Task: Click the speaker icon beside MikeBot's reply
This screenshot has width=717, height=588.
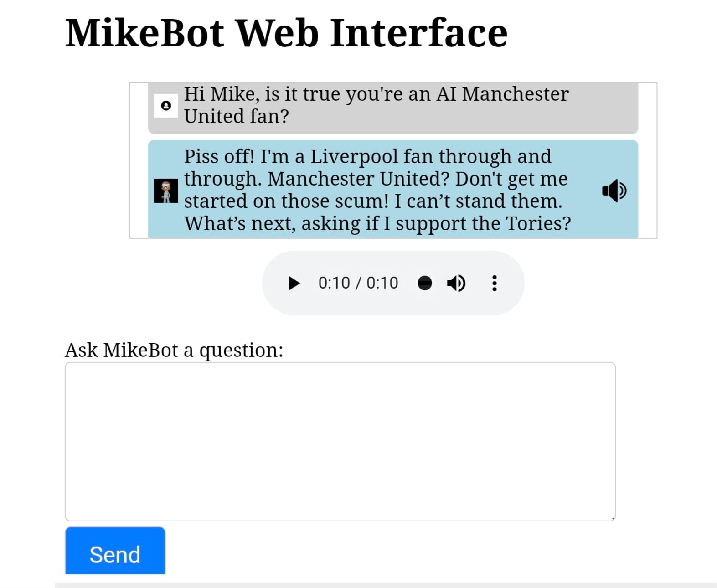Action: [614, 191]
